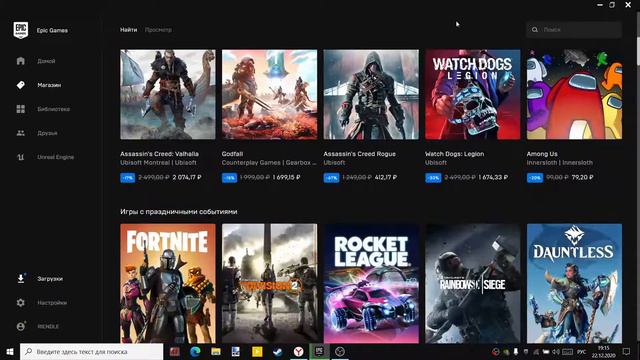
Task: Open Загрузки in the sidebar
Action: coord(50,279)
